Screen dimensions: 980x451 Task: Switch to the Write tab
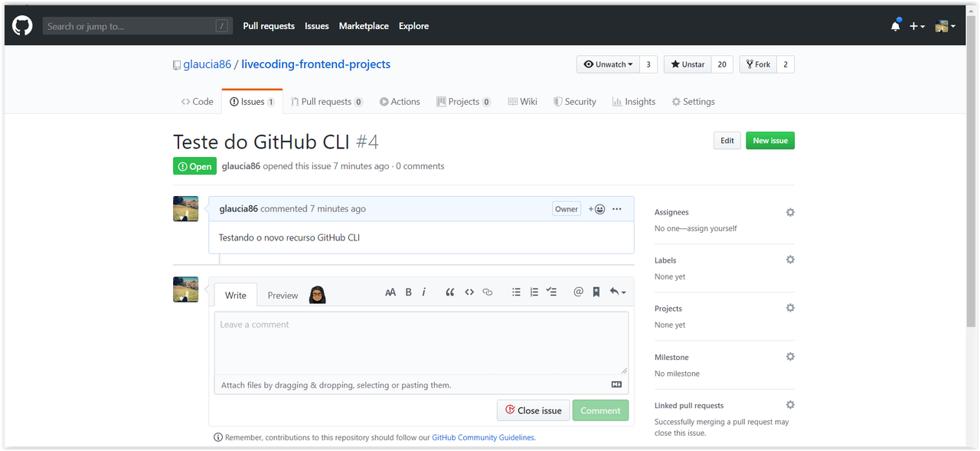coord(236,296)
